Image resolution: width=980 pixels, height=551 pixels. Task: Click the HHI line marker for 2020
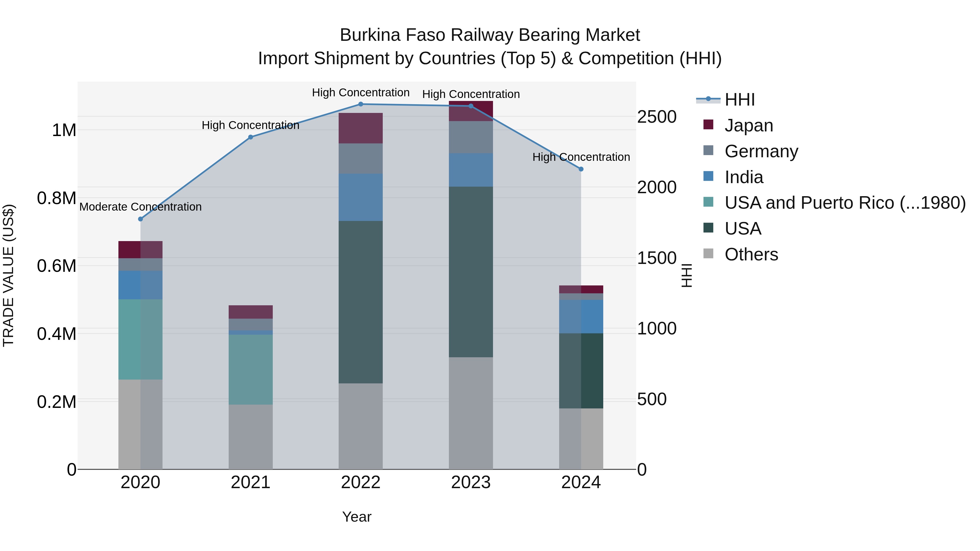coord(140,219)
